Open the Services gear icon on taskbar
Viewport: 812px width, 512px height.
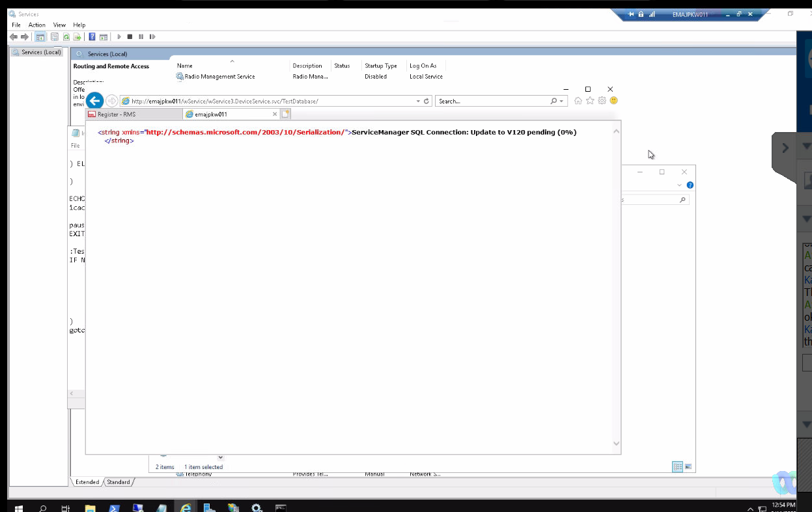[257, 508]
